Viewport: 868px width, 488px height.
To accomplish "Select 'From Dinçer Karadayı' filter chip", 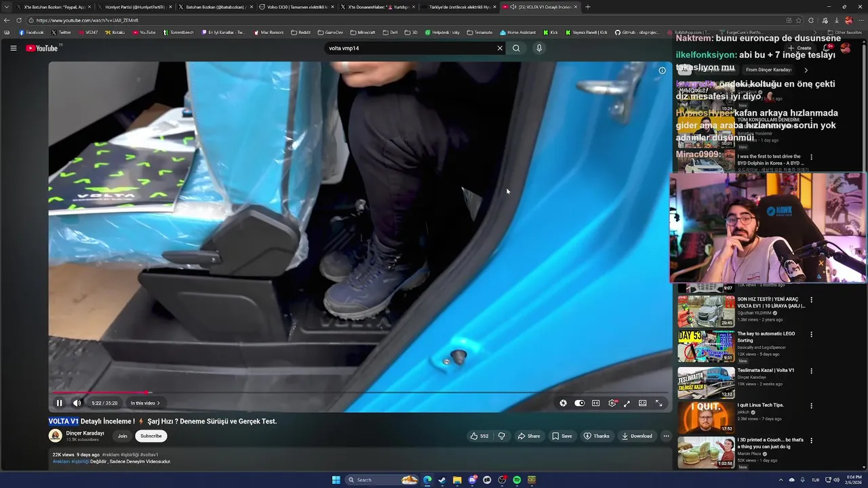I will coord(768,70).
